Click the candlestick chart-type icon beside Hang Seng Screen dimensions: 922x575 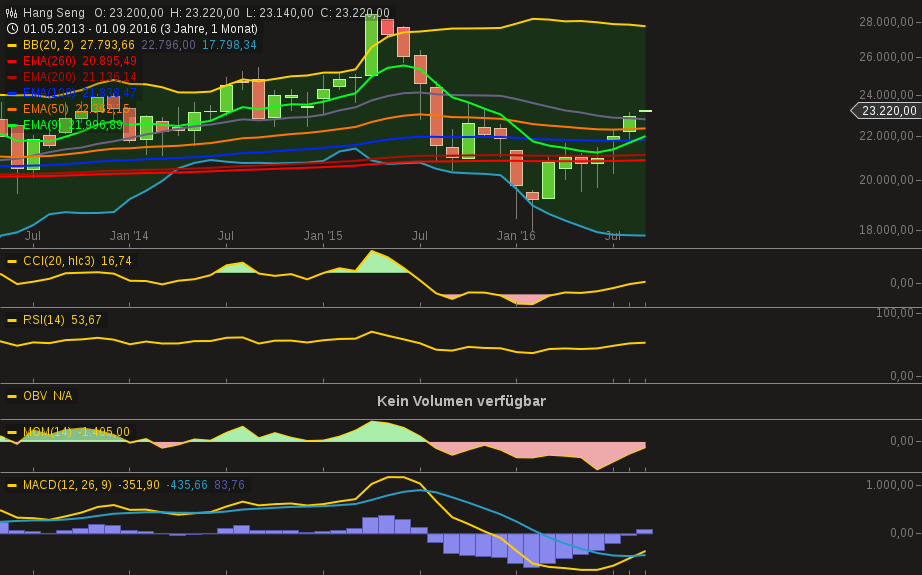tap(11, 12)
